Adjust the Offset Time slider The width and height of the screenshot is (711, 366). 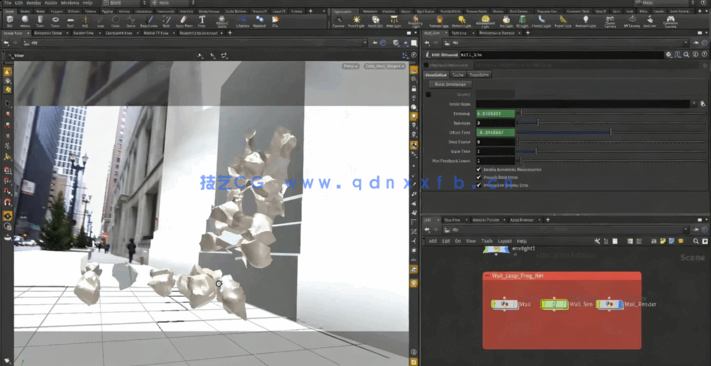611,132
